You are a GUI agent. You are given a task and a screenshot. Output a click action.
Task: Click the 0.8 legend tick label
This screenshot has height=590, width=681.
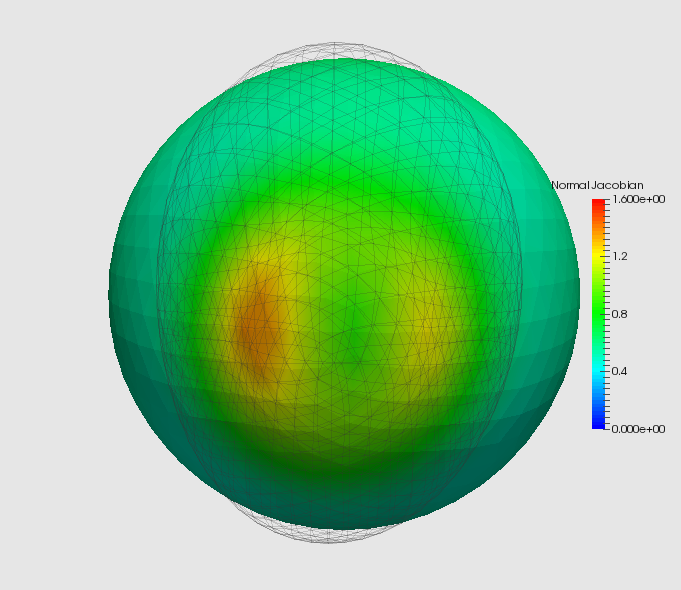tap(619, 314)
